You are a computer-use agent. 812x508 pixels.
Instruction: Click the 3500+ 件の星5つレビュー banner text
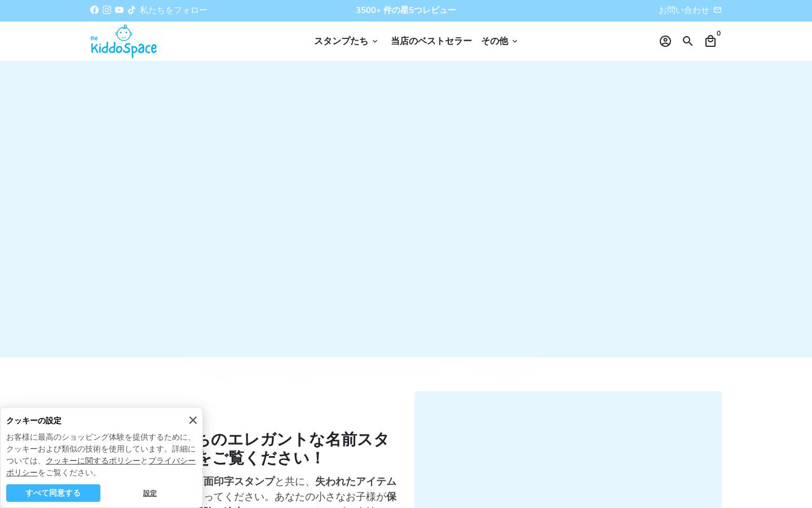406,10
